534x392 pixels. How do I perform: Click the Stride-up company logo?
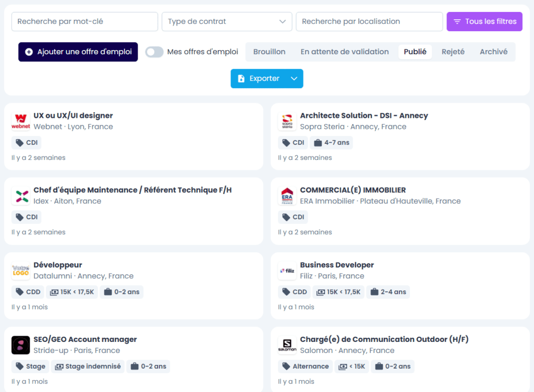tap(21, 345)
